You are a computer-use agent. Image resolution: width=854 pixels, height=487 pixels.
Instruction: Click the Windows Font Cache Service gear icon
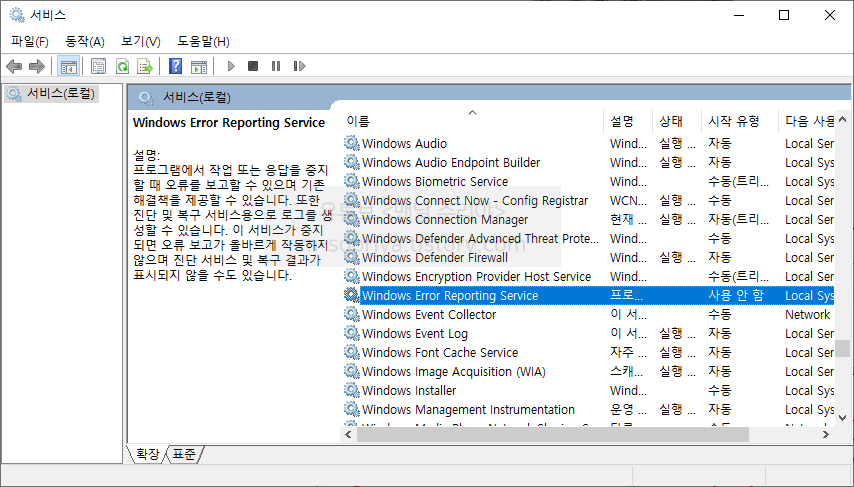point(352,352)
